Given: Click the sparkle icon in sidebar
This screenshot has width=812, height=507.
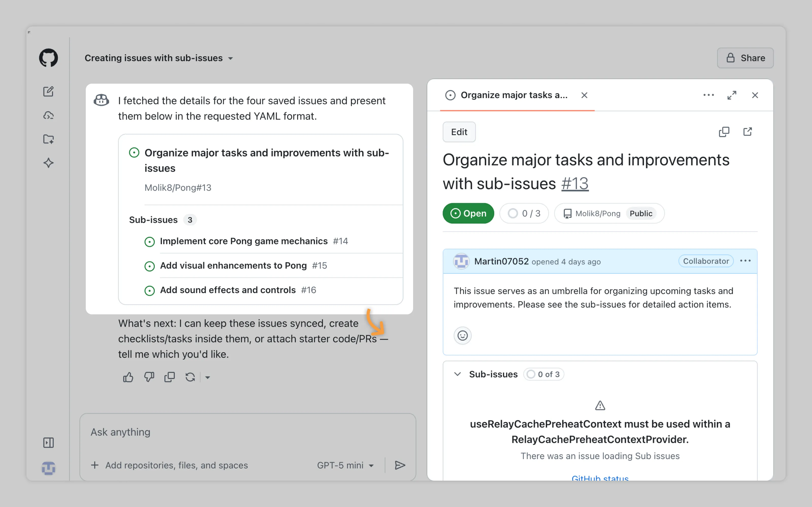Looking at the screenshot, I should (48, 163).
